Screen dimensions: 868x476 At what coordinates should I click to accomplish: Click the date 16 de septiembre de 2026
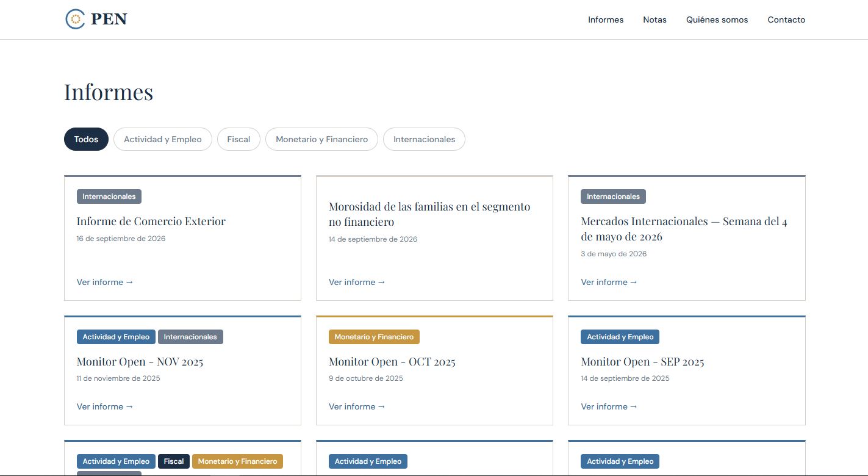(x=121, y=239)
